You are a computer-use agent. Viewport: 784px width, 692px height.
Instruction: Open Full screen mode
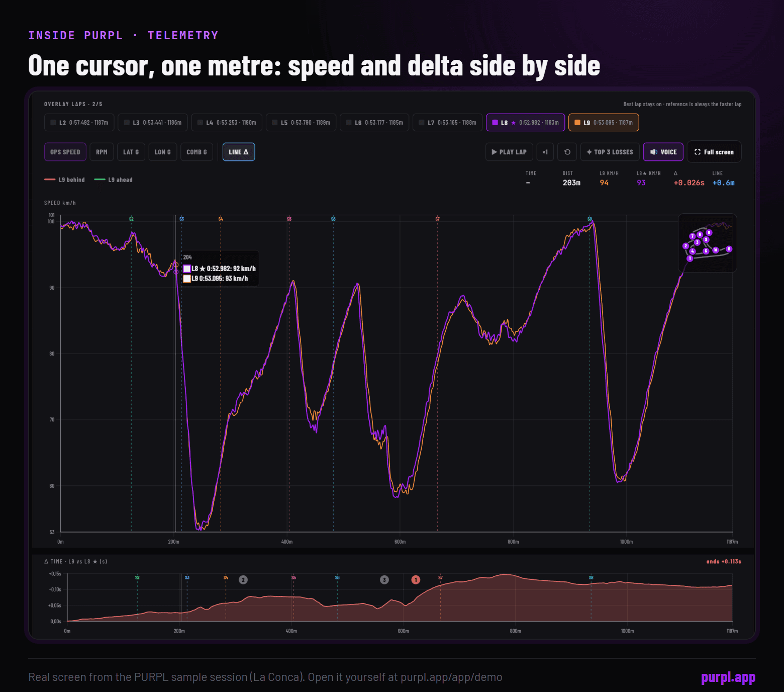[714, 152]
